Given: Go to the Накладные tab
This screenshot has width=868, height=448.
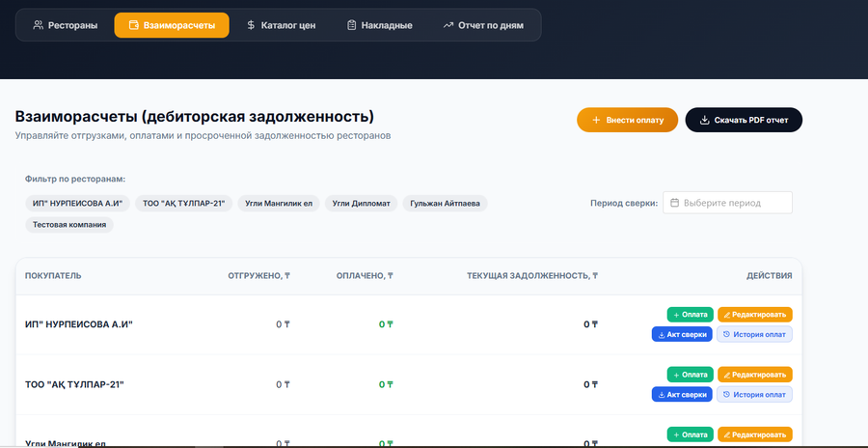Looking at the screenshot, I should pyautogui.click(x=379, y=25).
